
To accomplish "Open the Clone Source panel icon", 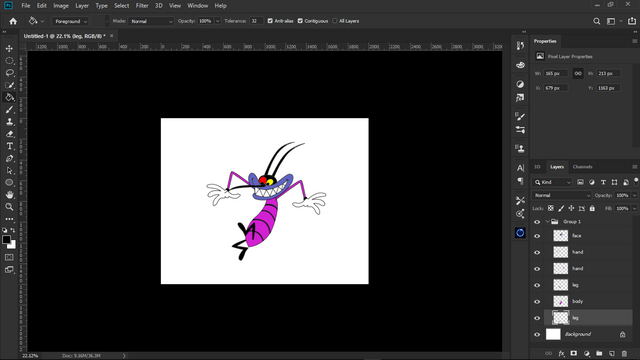I will point(520,148).
